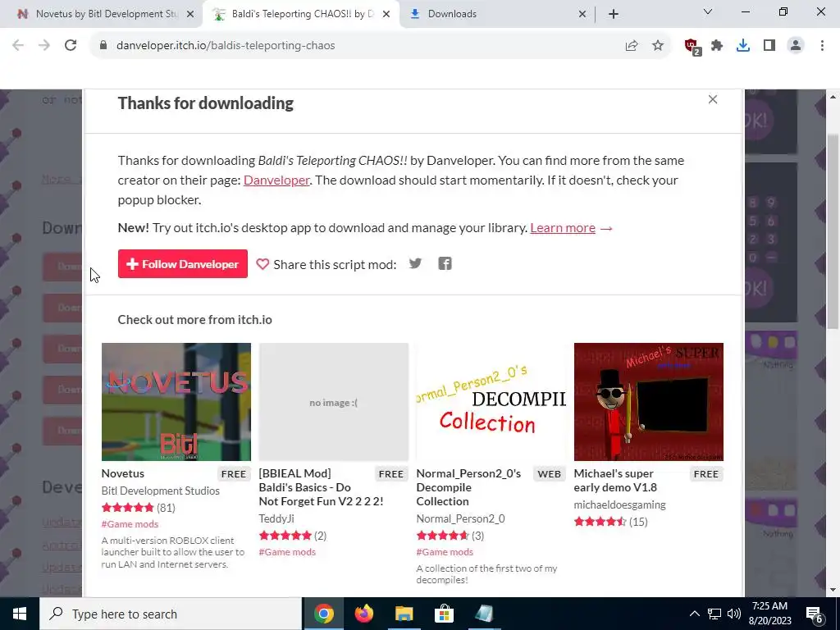Open the Decompile Collection thumbnail
840x630 pixels.
click(x=491, y=402)
